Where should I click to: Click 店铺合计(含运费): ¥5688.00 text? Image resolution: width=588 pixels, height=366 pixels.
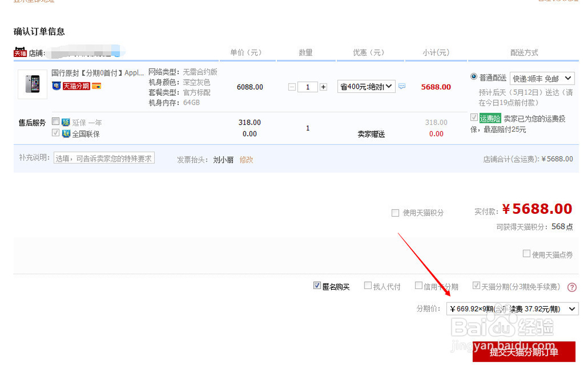tap(528, 159)
